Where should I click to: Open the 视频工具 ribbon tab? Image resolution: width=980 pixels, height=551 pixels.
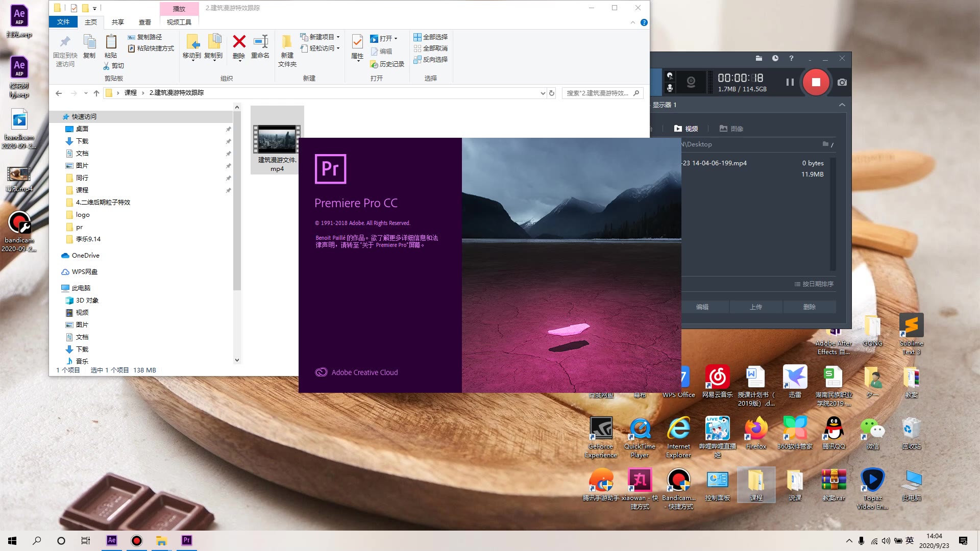coord(179,22)
